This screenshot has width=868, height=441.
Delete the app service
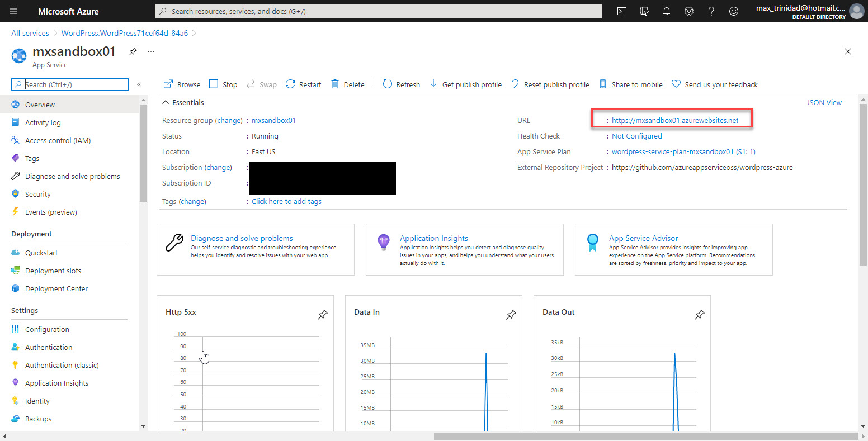(x=347, y=84)
